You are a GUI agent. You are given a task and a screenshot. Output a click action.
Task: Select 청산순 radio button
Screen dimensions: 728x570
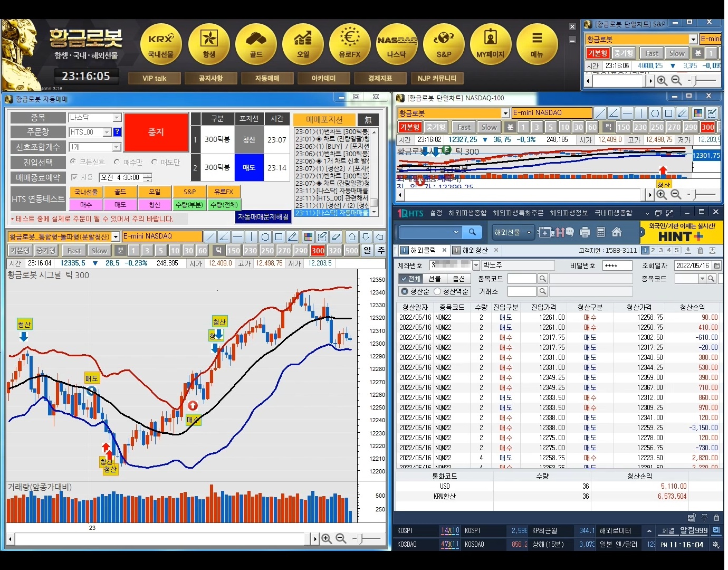coord(405,291)
